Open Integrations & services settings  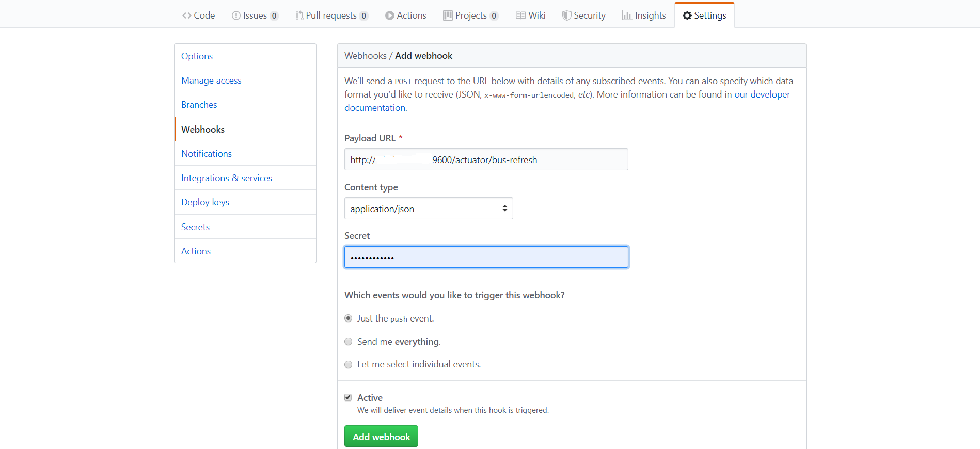[245, 178]
